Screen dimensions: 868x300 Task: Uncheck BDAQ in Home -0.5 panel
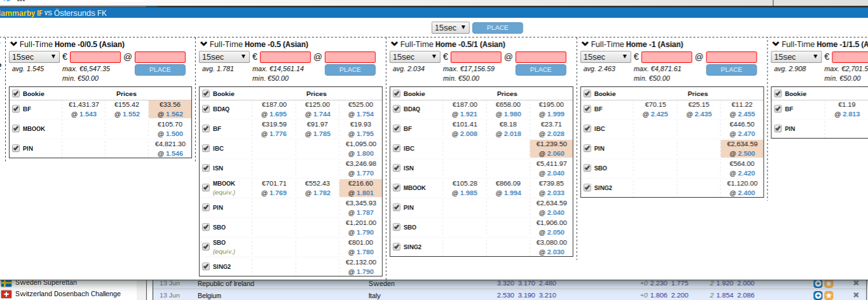pos(206,109)
